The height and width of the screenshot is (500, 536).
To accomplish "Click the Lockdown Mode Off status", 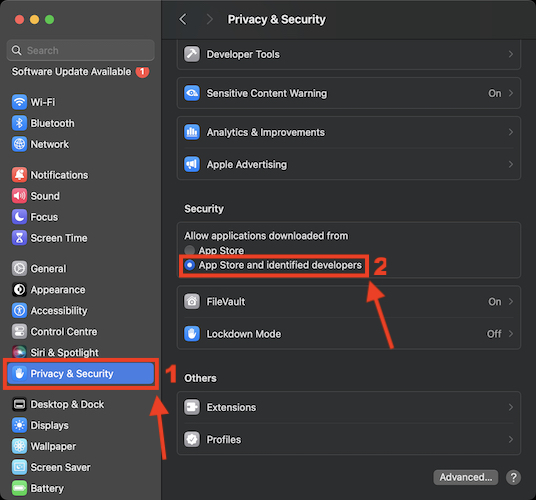I will pyautogui.click(x=494, y=334).
